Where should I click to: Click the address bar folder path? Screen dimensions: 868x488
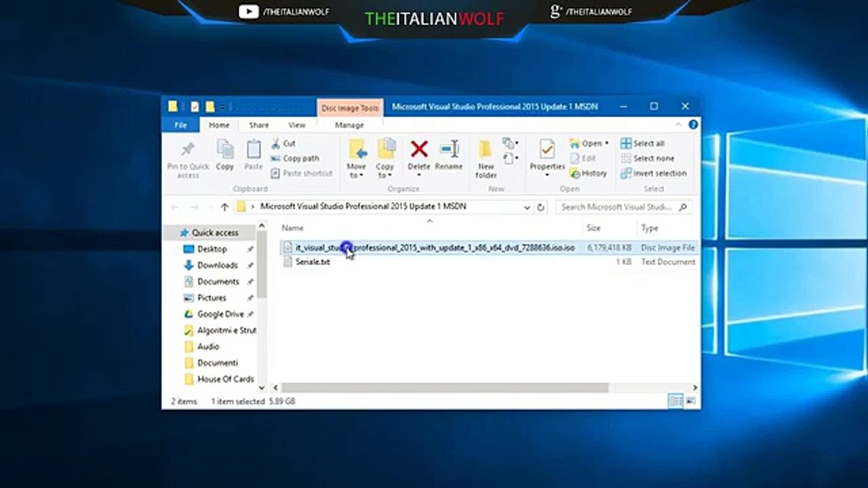coord(363,207)
